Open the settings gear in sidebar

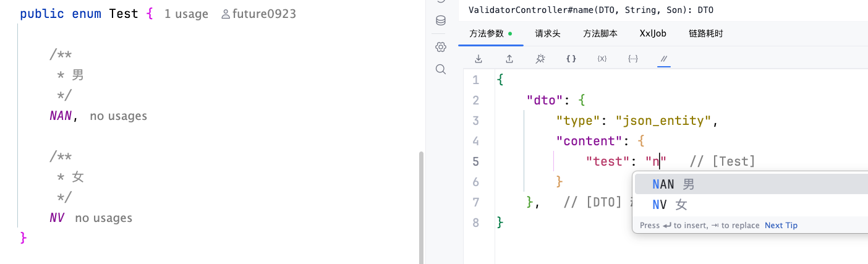coord(441,47)
